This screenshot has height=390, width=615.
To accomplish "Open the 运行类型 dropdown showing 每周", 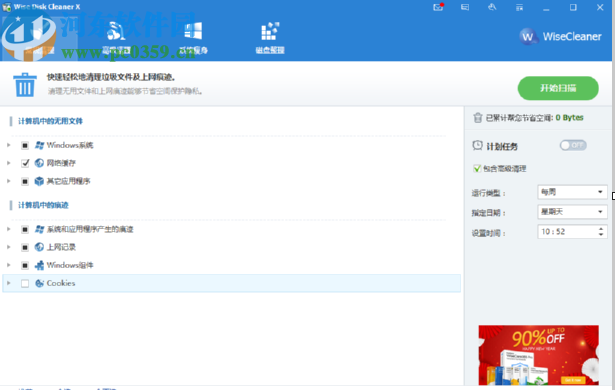I will click(x=572, y=192).
